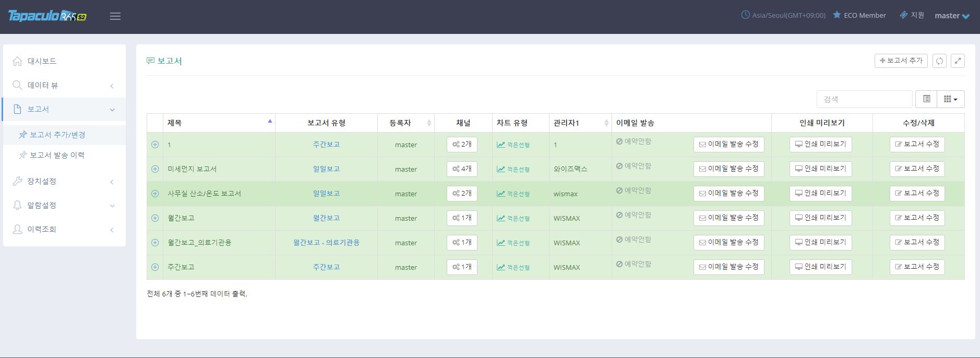Expand row for 사무실 산소/온도 보고서
This screenshot has height=358, width=980.
click(155, 194)
